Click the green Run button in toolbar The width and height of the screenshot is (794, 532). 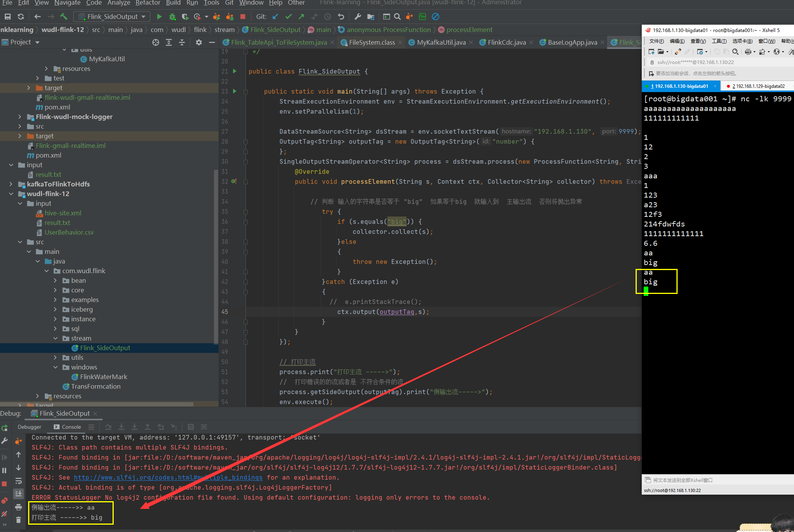click(x=159, y=17)
